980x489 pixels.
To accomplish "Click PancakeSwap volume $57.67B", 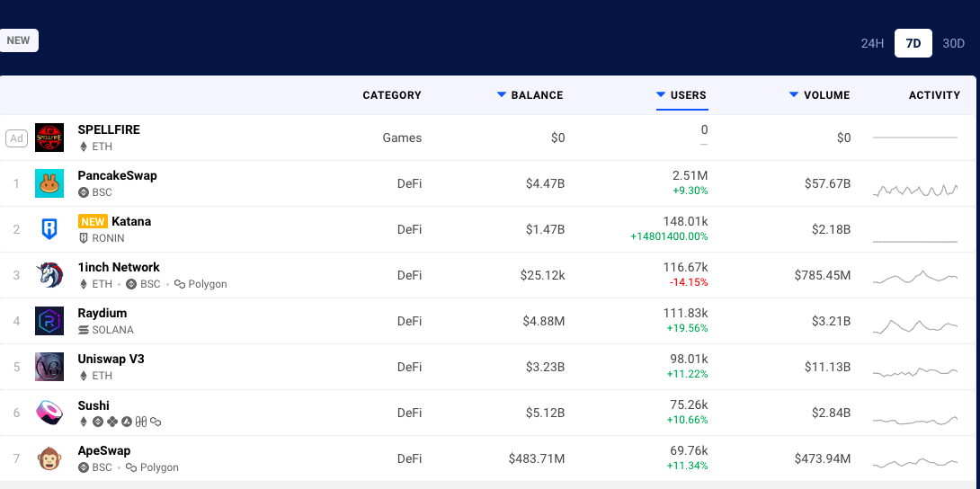I will tap(827, 183).
